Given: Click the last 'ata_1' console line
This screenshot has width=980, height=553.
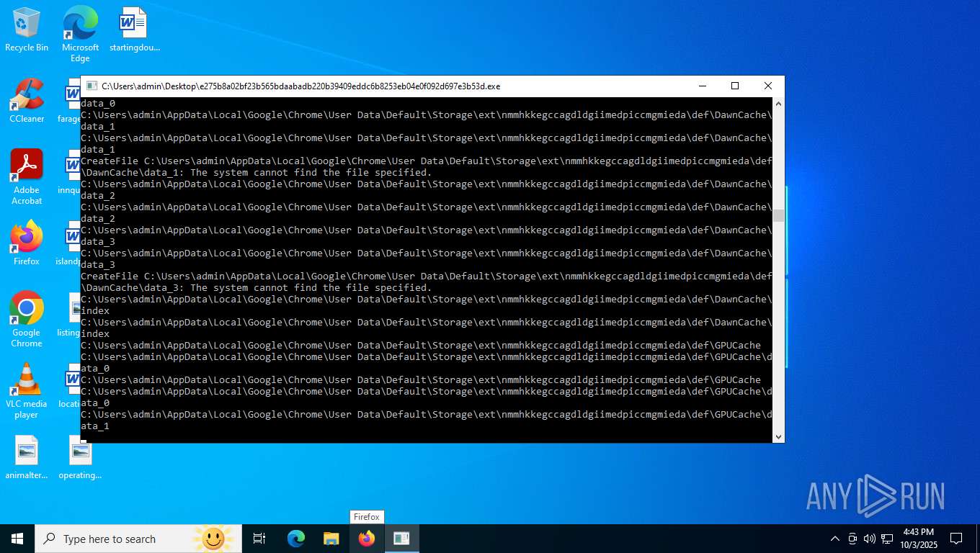Looking at the screenshot, I should click(x=95, y=426).
